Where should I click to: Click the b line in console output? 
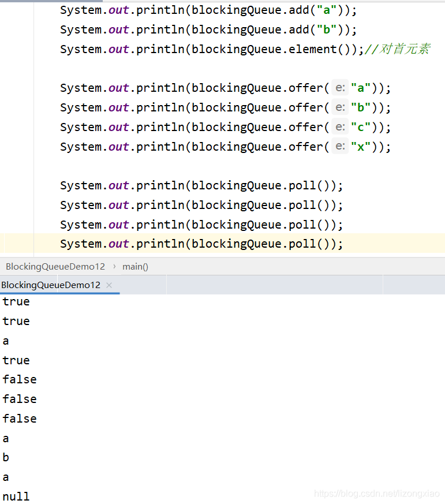(6, 458)
